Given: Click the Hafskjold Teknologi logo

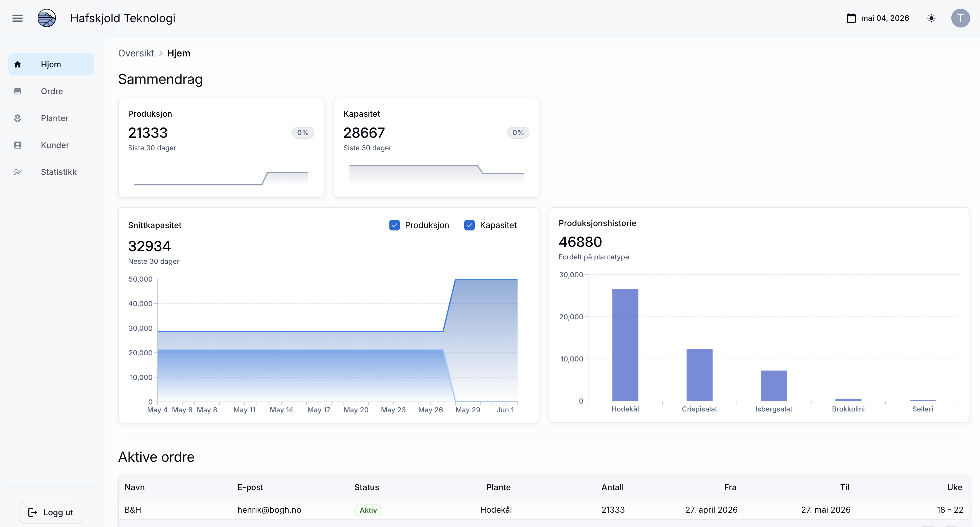Looking at the screenshot, I should [x=47, y=18].
